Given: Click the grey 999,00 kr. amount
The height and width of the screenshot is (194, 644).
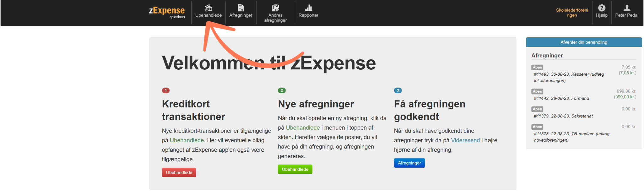Looking at the screenshot, I should tap(626, 91).
